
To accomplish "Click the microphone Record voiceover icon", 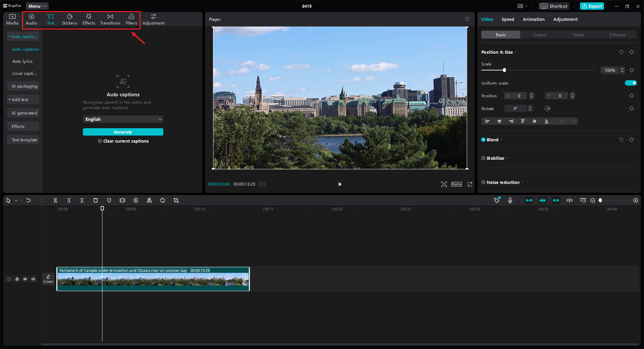I will (510, 200).
